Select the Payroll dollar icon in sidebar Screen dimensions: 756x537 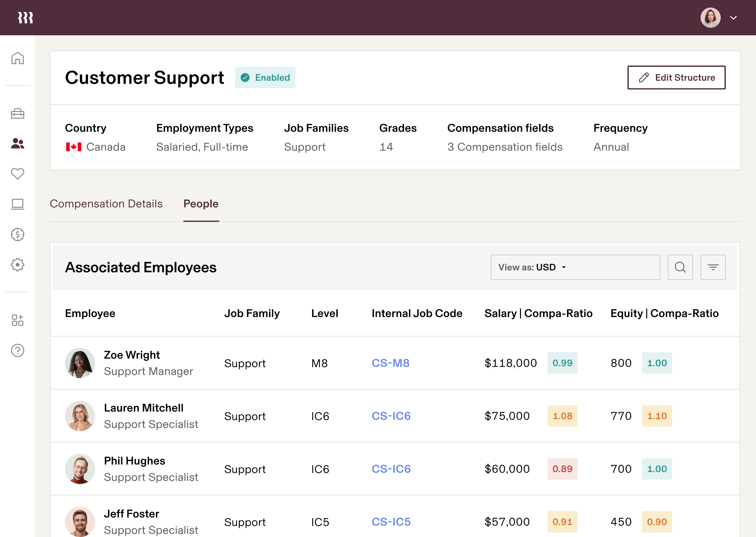pyautogui.click(x=17, y=234)
